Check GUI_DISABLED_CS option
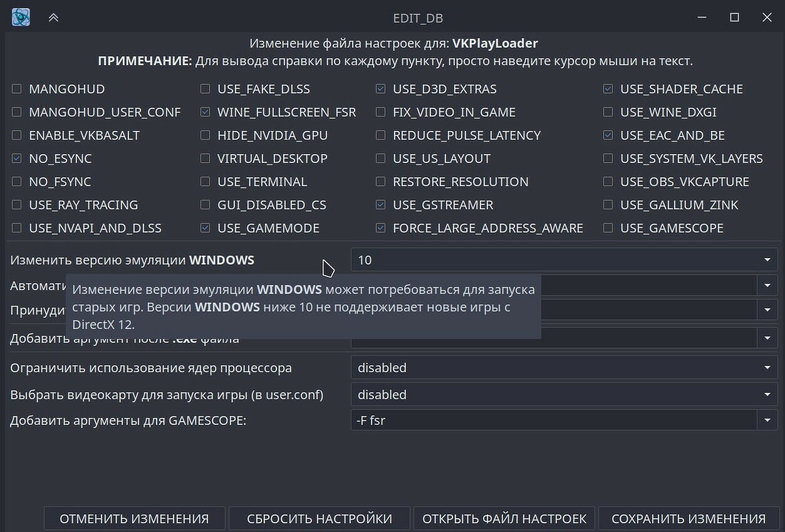 pos(205,205)
